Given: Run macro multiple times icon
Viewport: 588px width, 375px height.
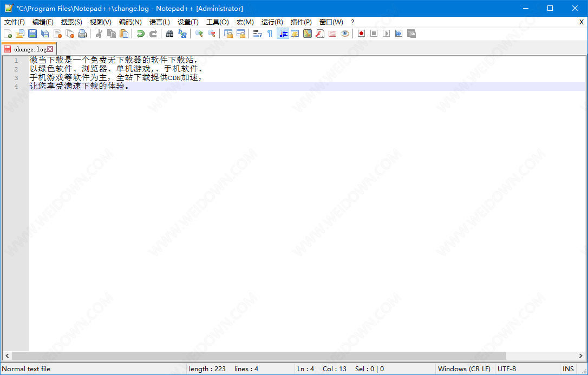Looking at the screenshot, I should tap(398, 34).
